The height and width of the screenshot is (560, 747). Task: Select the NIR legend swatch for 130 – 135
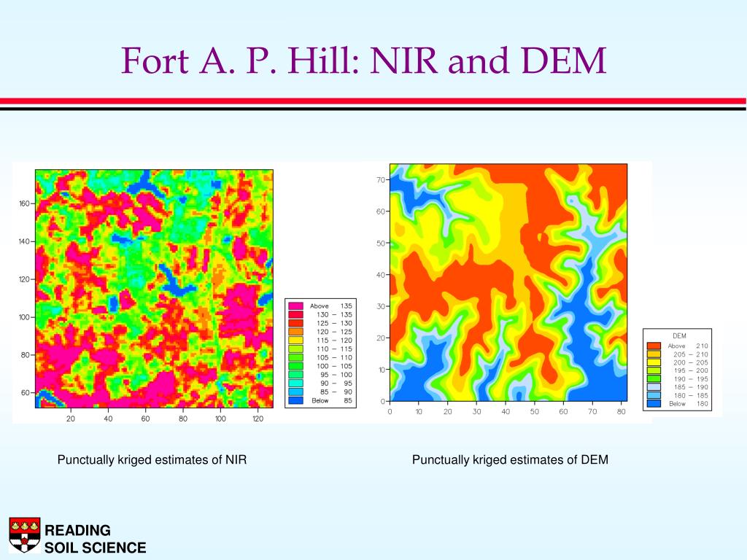[296, 314]
